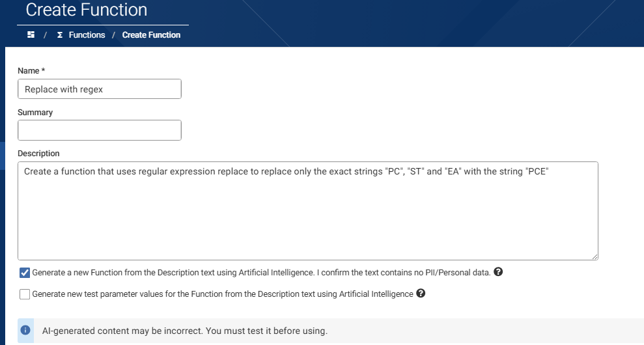Focus the Name field containing "Replace with regex"
This screenshot has height=345, width=644.
pos(100,89)
